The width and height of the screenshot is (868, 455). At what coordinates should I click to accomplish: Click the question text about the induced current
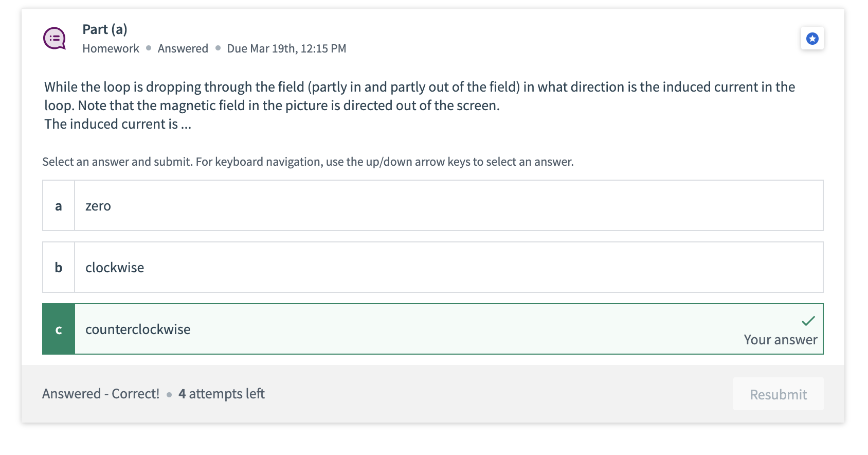pyautogui.click(x=419, y=105)
